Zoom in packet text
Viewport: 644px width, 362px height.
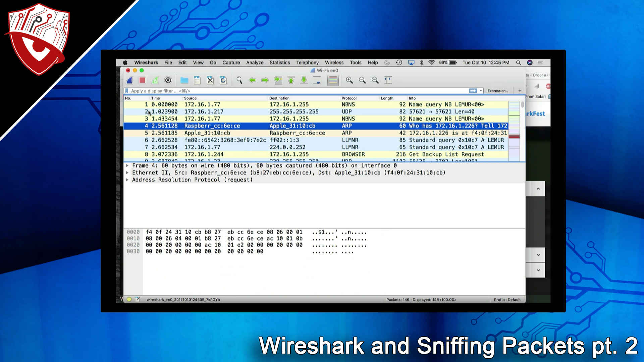point(349,80)
